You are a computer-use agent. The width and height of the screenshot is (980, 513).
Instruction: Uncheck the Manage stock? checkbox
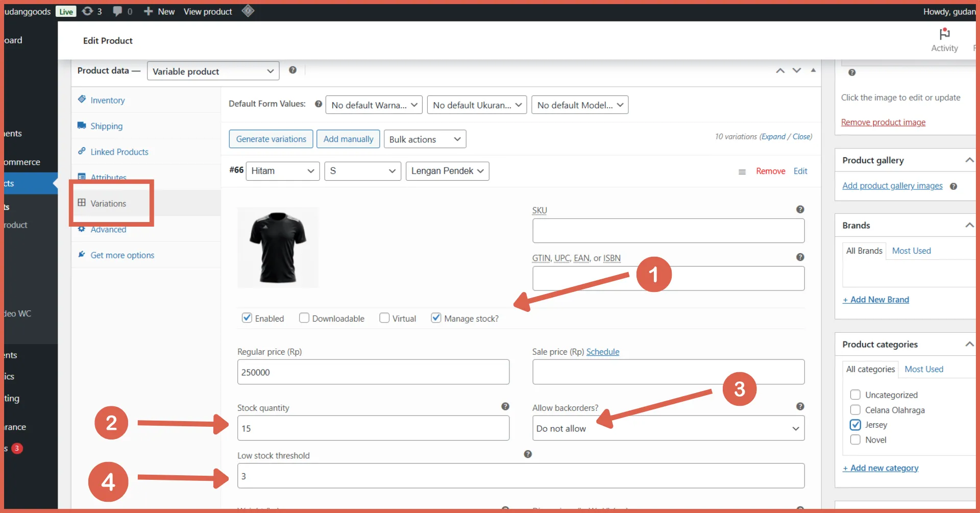point(436,317)
